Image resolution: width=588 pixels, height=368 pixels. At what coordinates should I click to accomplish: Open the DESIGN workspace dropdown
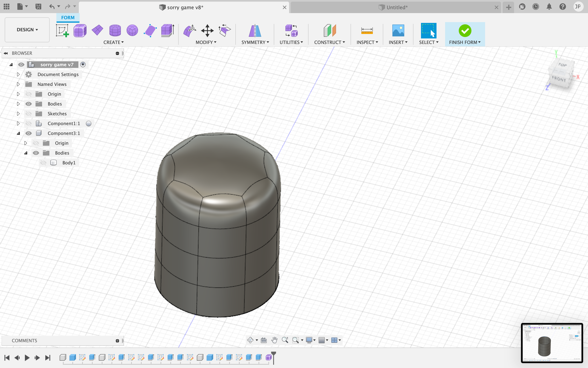tap(27, 30)
